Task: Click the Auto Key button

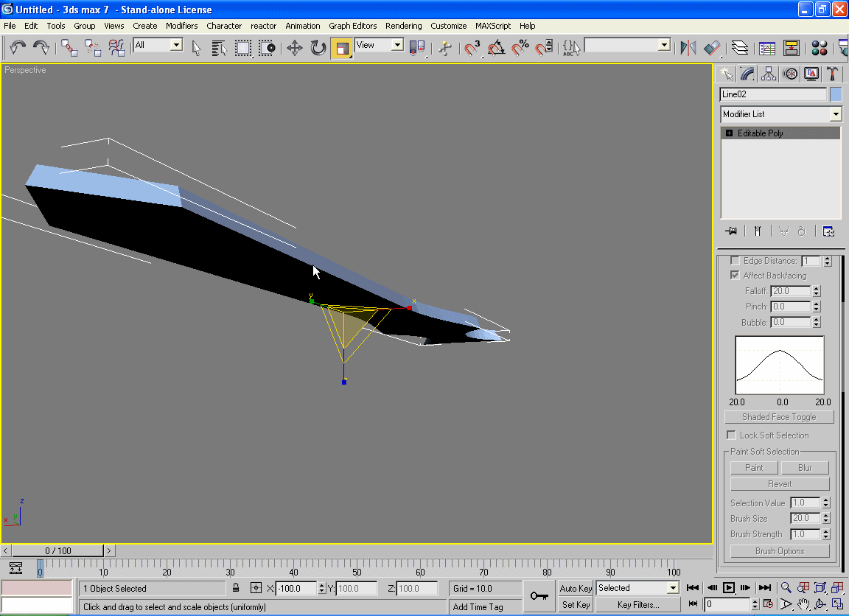Action: pyautogui.click(x=576, y=588)
